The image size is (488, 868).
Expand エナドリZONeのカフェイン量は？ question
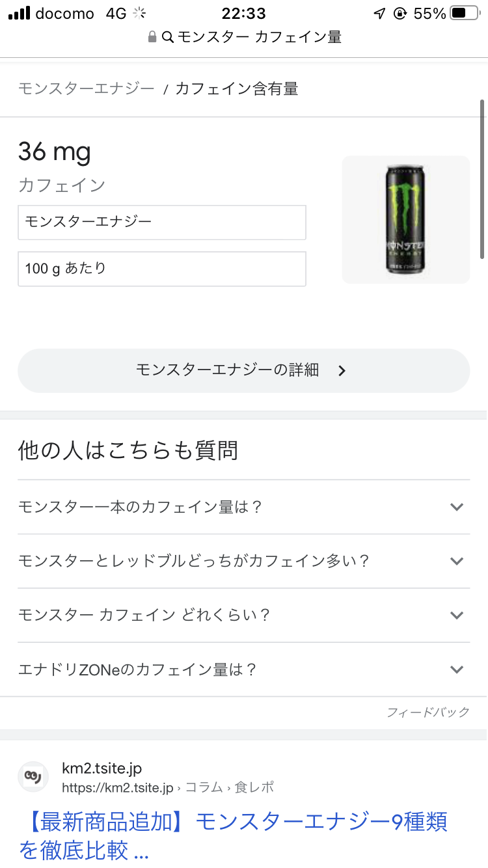pos(457,669)
